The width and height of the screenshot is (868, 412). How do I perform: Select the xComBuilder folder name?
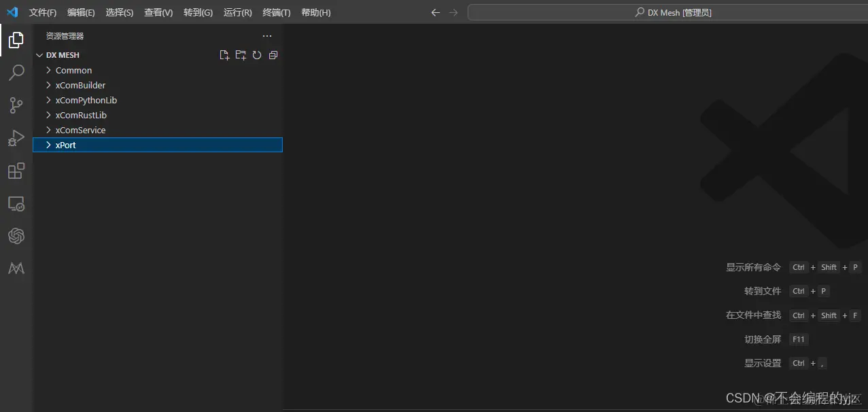point(80,85)
